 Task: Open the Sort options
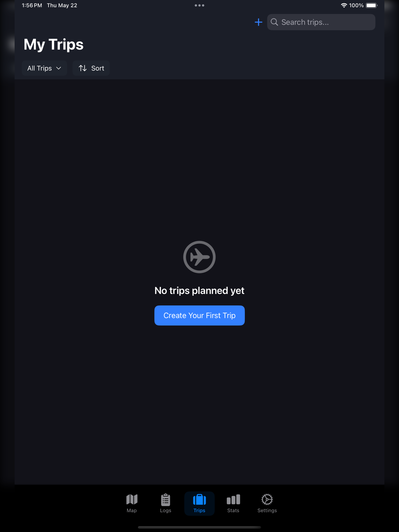point(91,68)
